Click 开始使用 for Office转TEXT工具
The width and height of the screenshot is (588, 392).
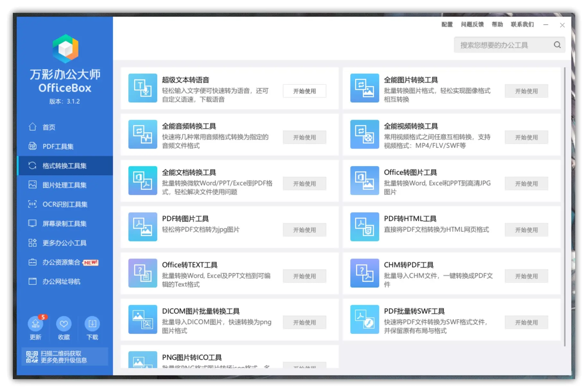click(x=304, y=276)
